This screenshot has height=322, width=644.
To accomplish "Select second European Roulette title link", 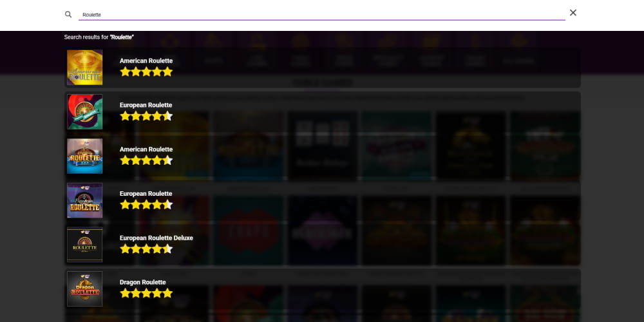I will point(146,194).
